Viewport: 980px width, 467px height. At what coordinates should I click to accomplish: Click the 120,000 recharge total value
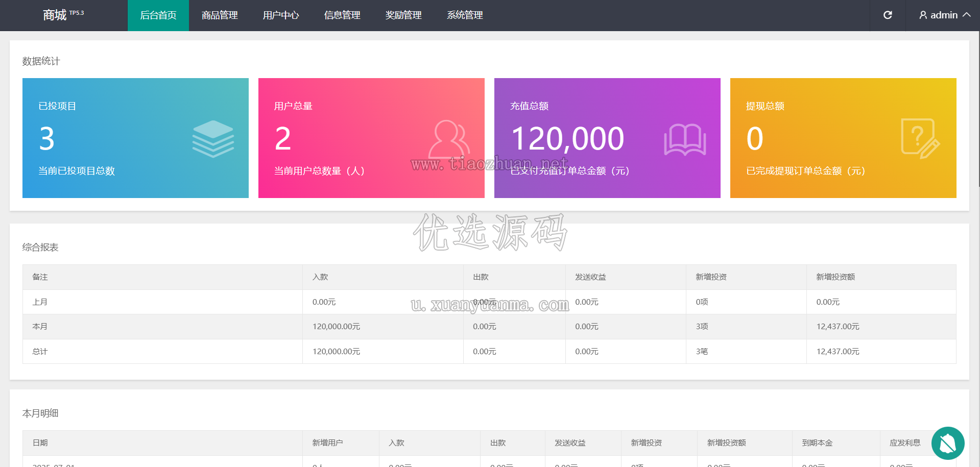tap(567, 139)
